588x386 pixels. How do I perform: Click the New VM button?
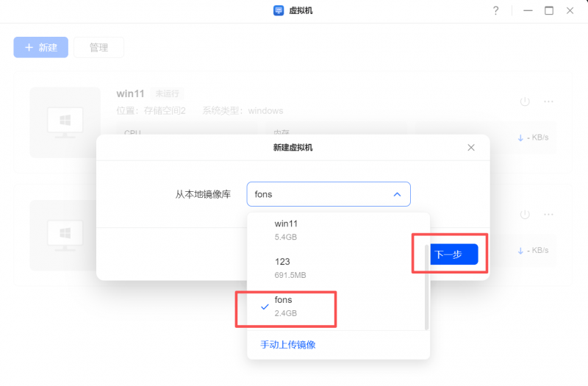(x=41, y=47)
